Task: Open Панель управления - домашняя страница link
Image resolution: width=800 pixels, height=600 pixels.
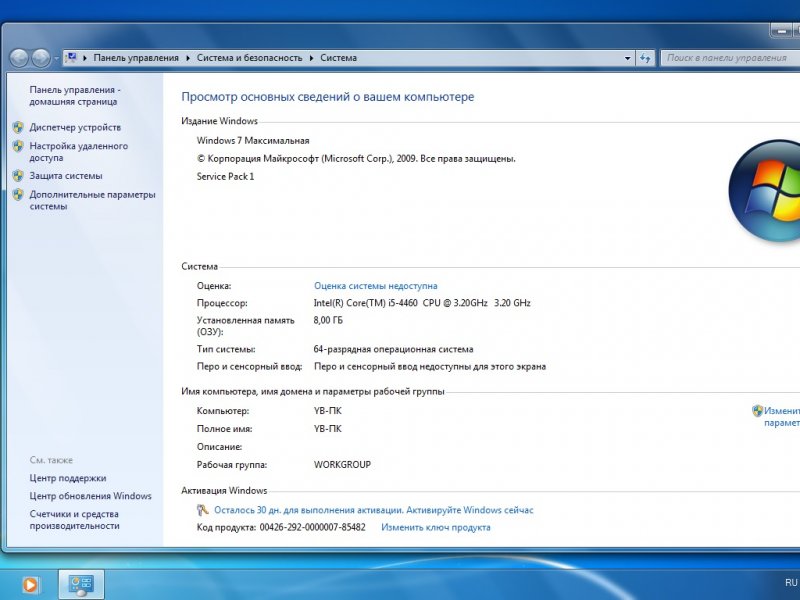Action: [x=75, y=95]
